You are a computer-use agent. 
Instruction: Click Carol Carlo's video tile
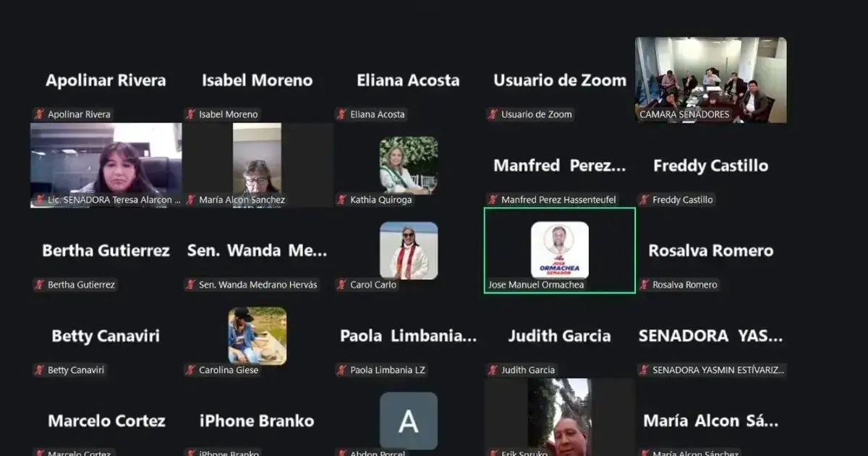click(408, 250)
